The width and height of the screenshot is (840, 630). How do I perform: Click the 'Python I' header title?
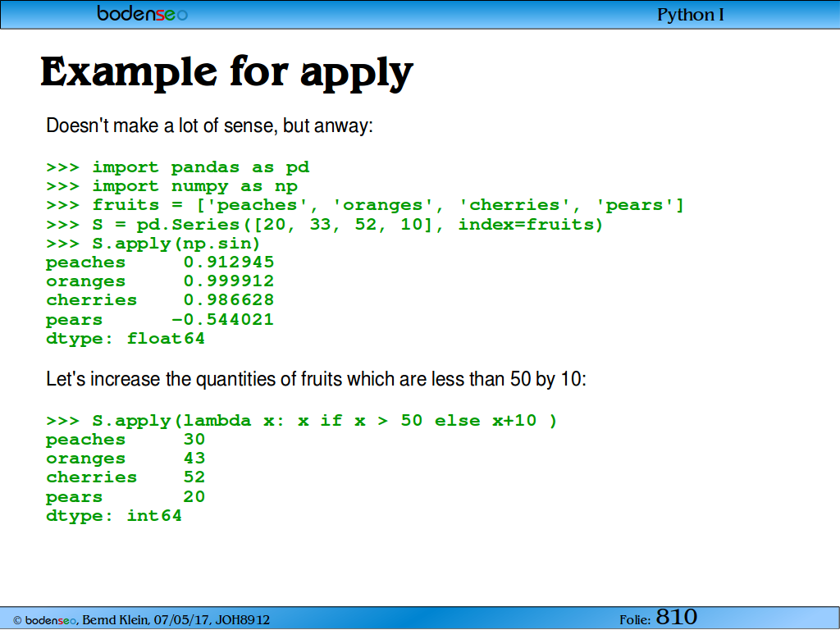pyautogui.click(x=691, y=15)
